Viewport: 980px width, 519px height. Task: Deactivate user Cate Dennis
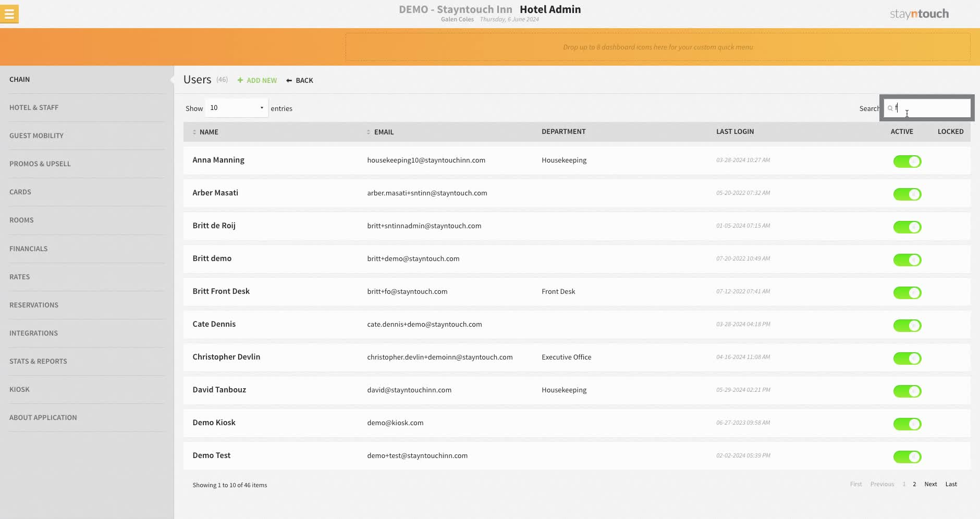(907, 326)
